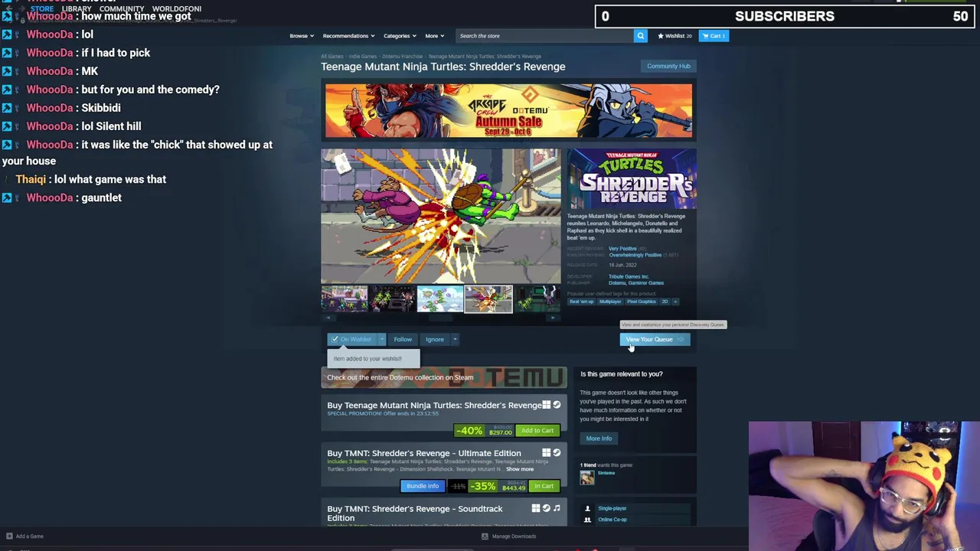This screenshot has width=980, height=551.
Task: Open the Online Co-op feature link
Action: (x=612, y=520)
